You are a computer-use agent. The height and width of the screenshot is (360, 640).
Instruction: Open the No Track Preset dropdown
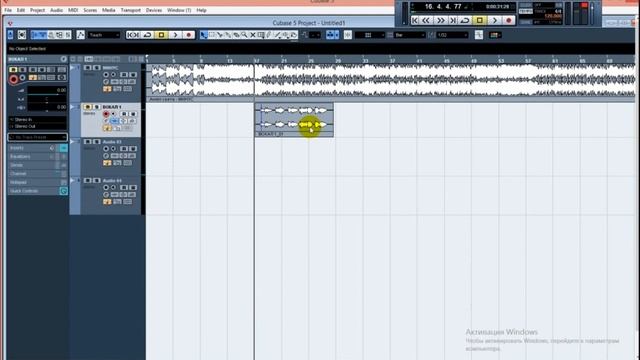pyautogui.click(x=38, y=137)
